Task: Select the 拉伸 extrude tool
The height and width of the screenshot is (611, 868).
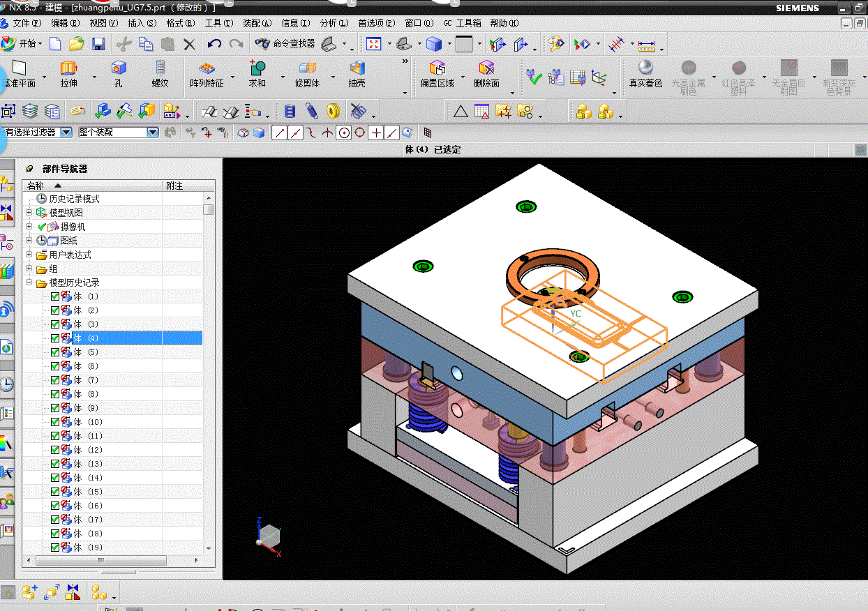Action: [68, 74]
